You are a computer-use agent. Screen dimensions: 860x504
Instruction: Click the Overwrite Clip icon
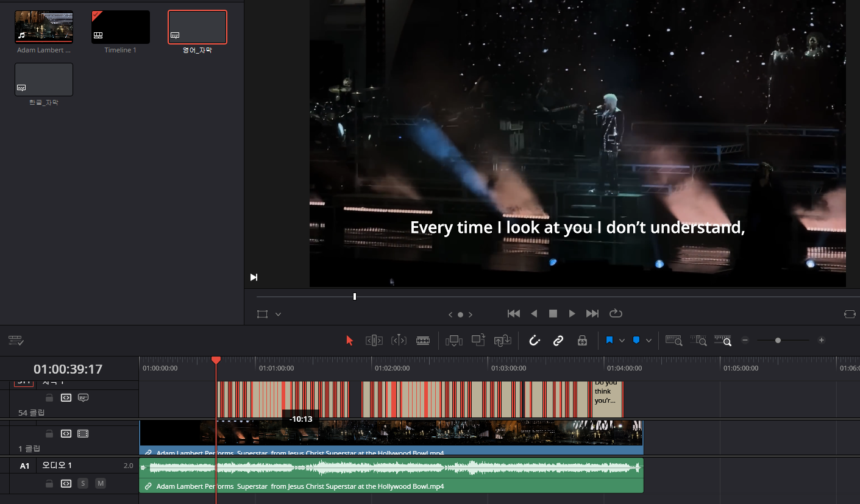click(x=478, y=340)
